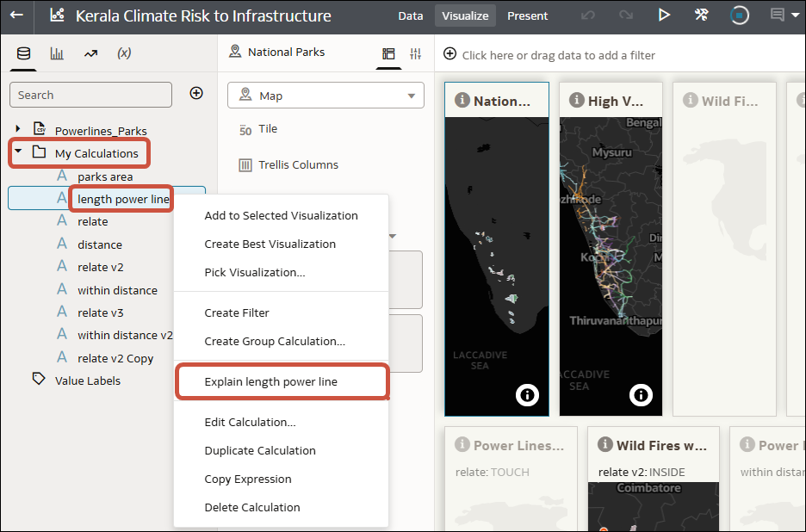Choose Create Best Visualization
The image size is (806, 532).
(282, 244)
